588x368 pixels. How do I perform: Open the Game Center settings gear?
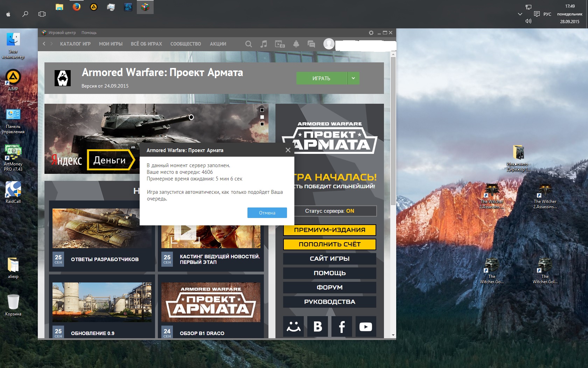coord(371,33)
